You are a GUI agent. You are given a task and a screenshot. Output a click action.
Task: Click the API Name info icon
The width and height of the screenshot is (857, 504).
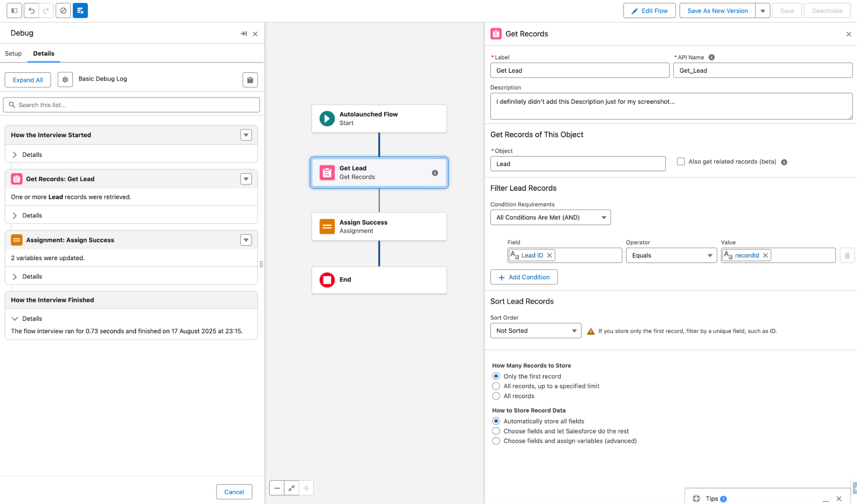click(x=712, y=57)
